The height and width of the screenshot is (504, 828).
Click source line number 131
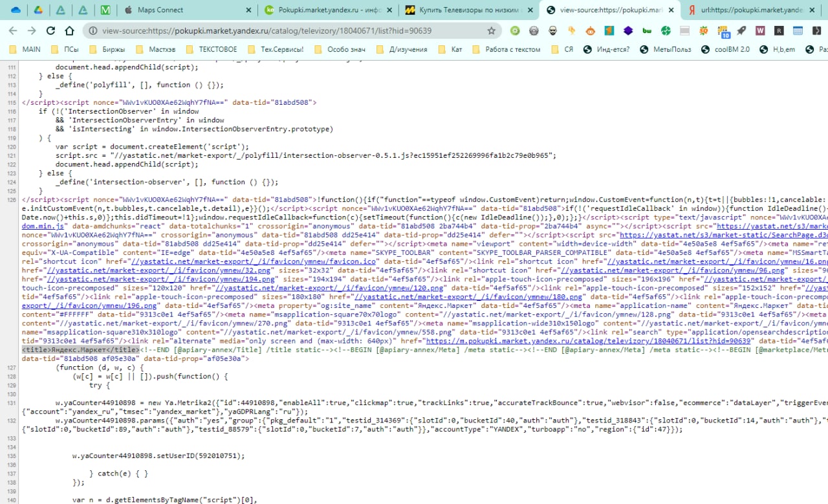click(11, 403)
